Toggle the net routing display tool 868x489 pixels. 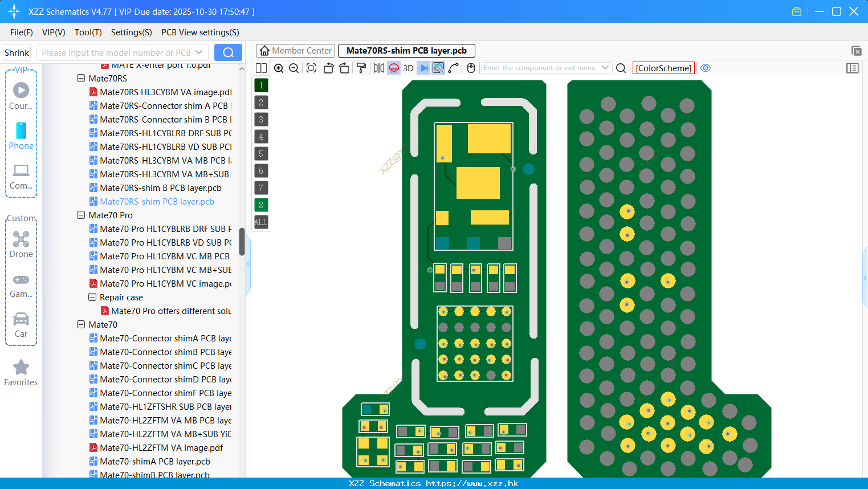tap(438, 68)
